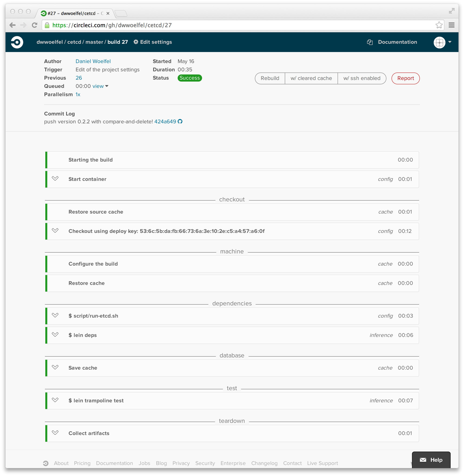
Task: Expand the Save cache step
Action: point(55,367)
